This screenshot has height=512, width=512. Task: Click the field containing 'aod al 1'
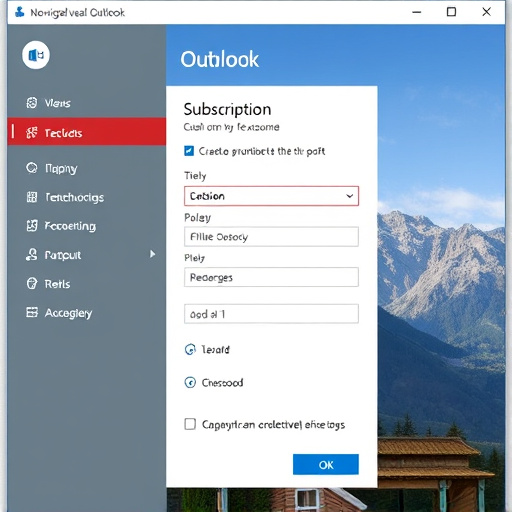coord(271,314)
